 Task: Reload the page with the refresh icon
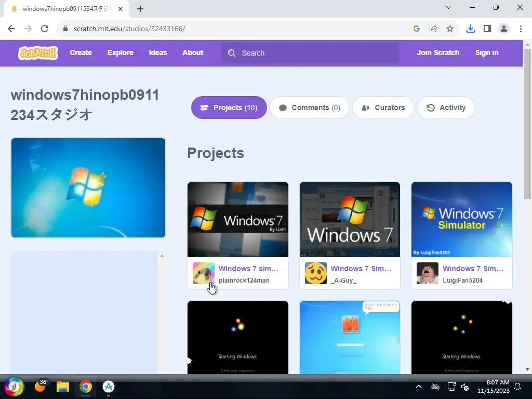[x=45, y=29]
